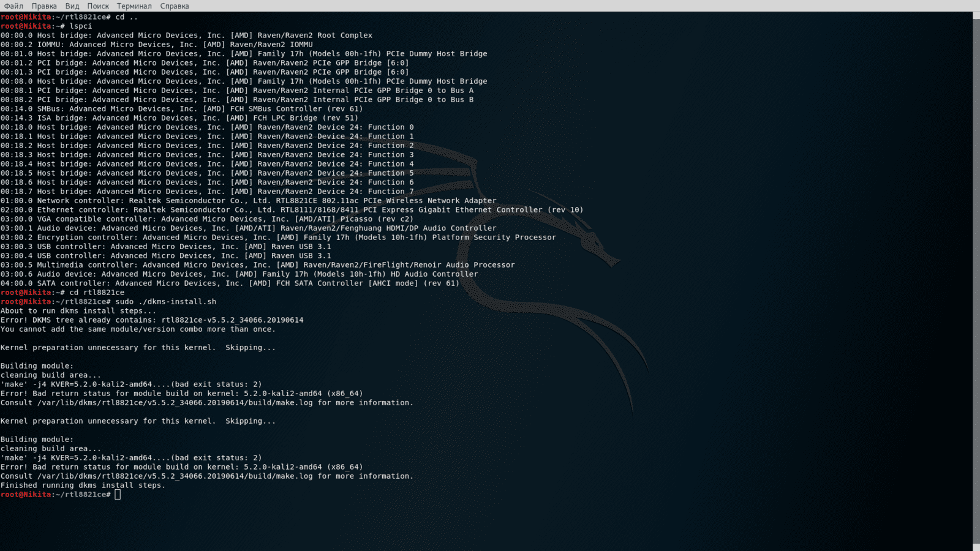
Task: Click the 00:01.2 PCIe GPP Bridge line
Action: (x=205, y=63)
